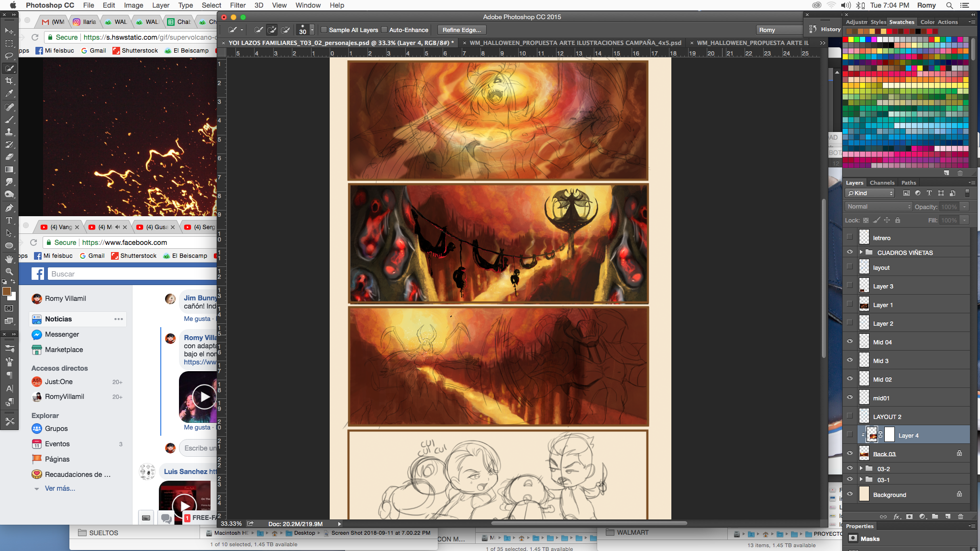The image size is (980, 551).
Task: Open the Fill value dropdown arrow
Action: 965,220
